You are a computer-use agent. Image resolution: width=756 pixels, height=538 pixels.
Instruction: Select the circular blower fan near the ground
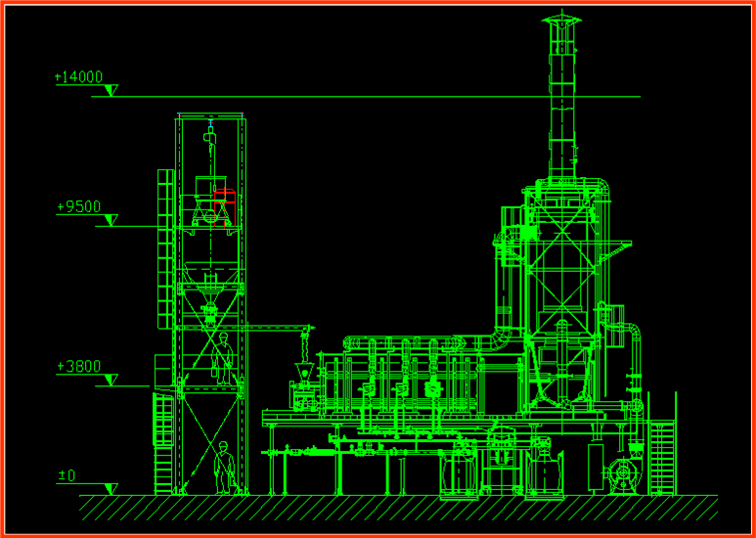(x=622, y=475)
